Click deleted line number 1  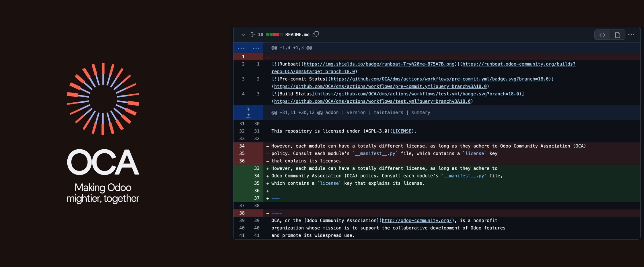(243, 57)
